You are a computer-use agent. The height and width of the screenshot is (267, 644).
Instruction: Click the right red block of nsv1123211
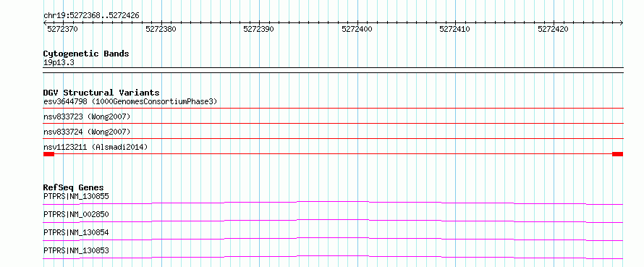(617, 154)
